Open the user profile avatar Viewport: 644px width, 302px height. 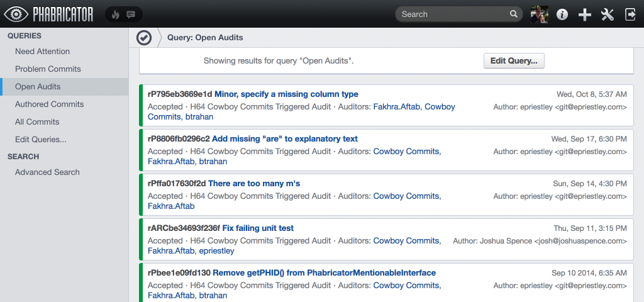539,14
